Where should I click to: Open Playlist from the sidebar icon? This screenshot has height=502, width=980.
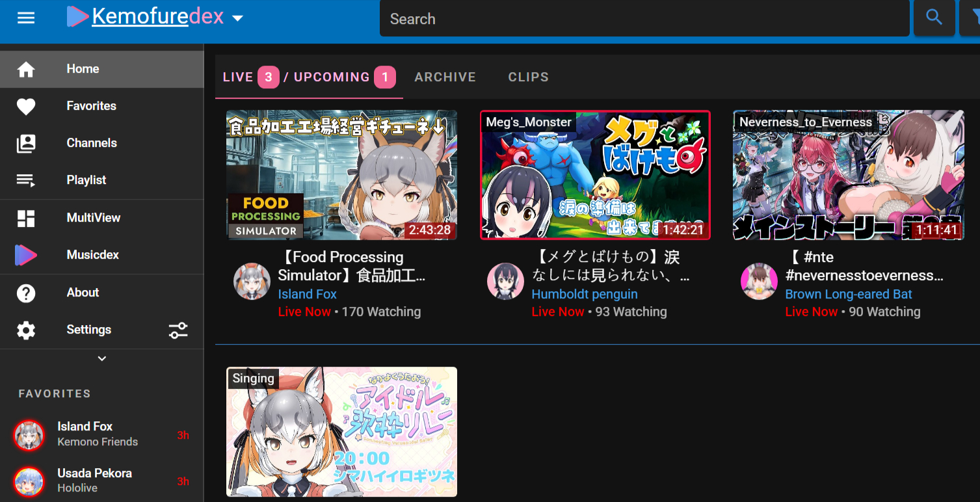pos(26,180)
